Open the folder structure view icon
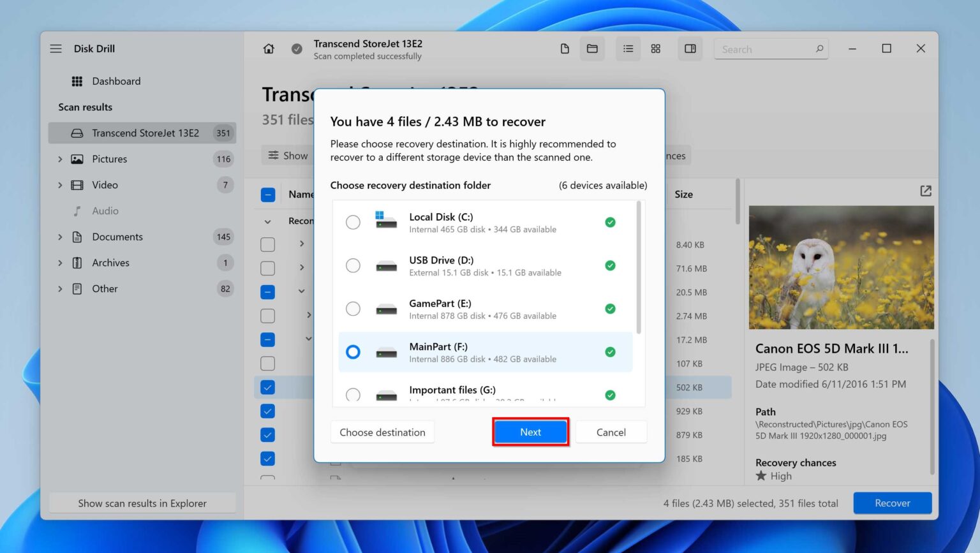This screenshot has width=980, height=553. point(592,48)
